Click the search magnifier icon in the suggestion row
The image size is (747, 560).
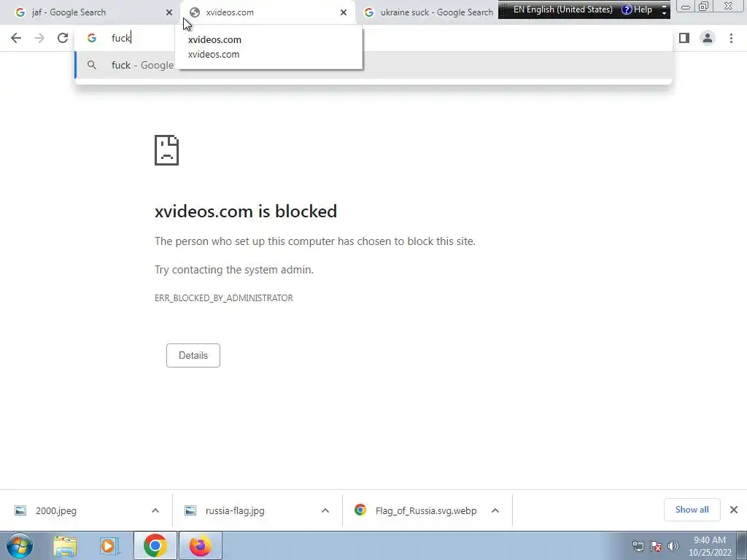coord(92,65)
